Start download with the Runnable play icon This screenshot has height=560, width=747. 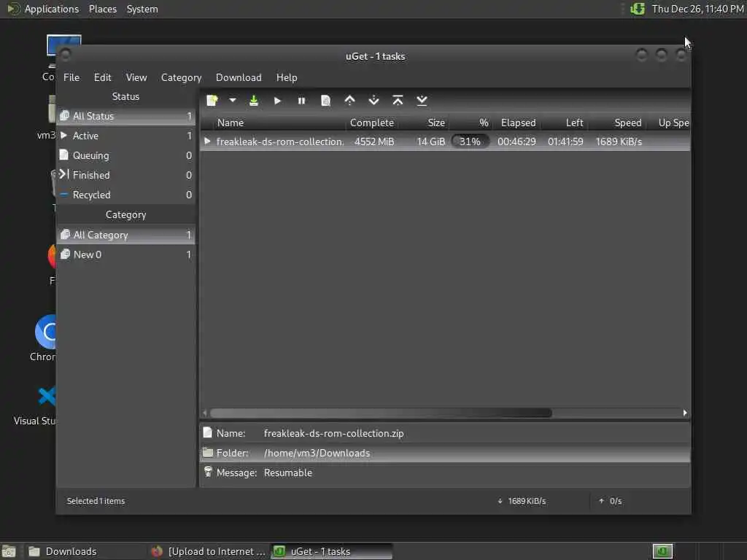(x=278, y=101)
